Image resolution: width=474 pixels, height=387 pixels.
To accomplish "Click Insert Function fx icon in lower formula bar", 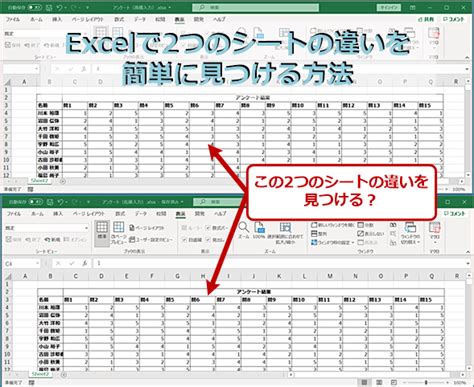I will click(84, 263).
